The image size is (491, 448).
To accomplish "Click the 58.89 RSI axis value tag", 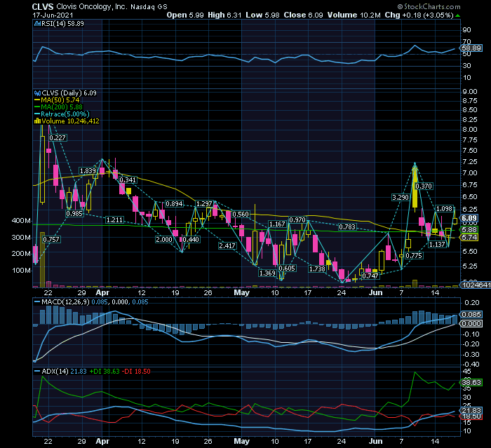I will pos(471,48).
